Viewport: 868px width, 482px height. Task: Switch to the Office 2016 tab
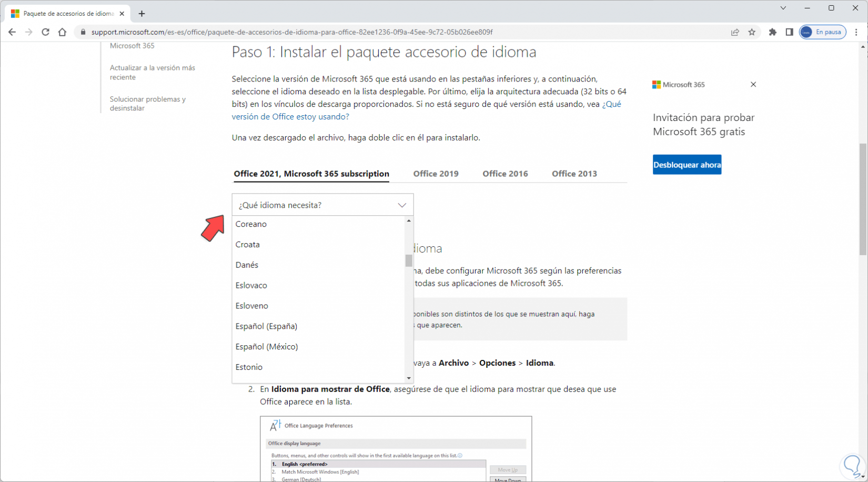[x=505, y=174]
